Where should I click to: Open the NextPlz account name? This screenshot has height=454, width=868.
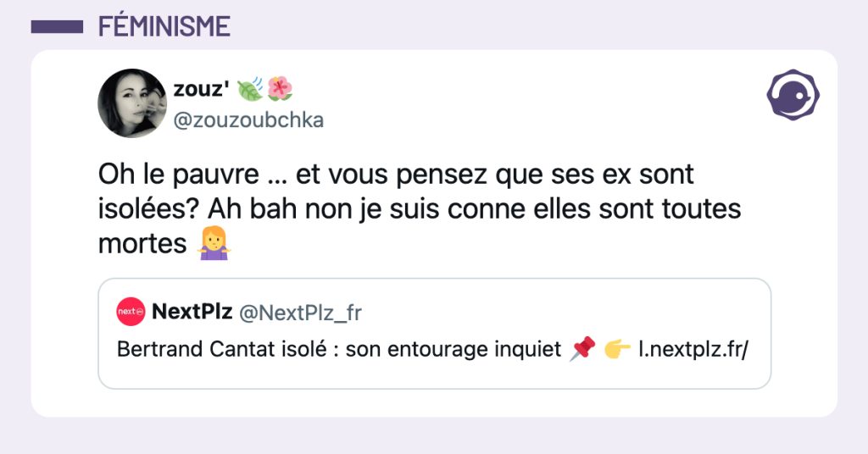pos(192,312)
